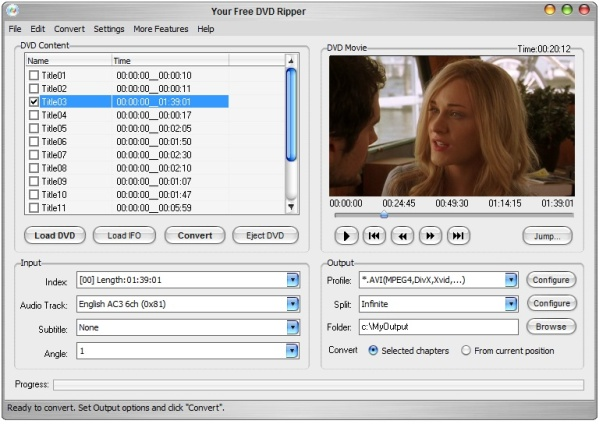Jump to the next chapter
Image resolution: width=600 pixels, height=424 pixels.
(458, 236)
